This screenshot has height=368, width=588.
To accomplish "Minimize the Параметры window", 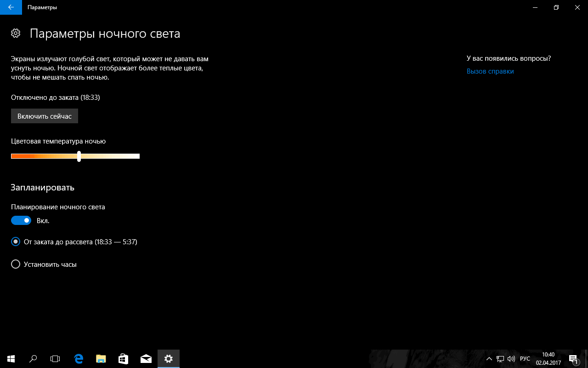I will (x=535, y=7).
